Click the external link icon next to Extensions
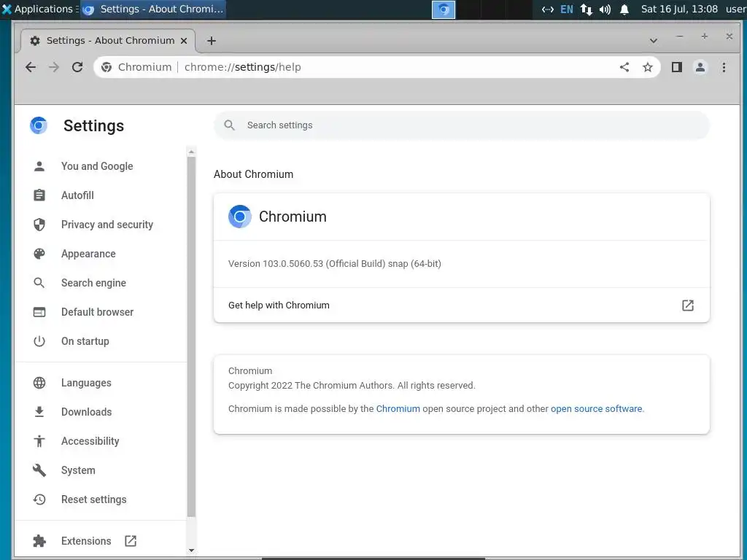 [131, 541]
